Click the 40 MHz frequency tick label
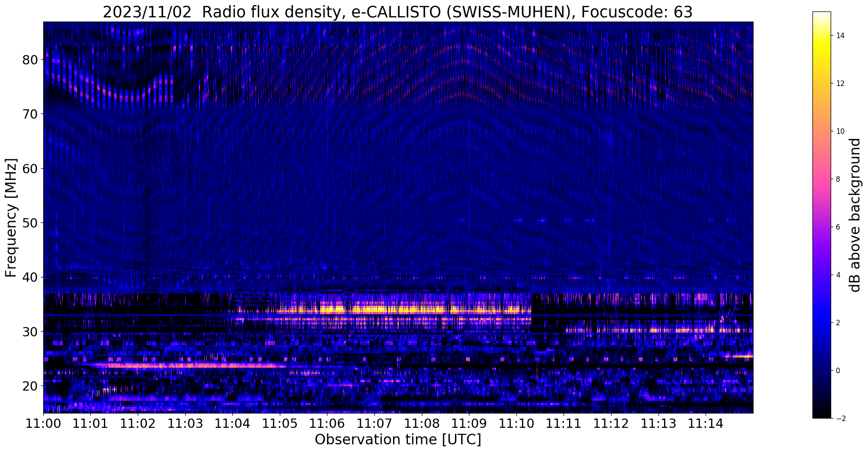This screenshot has height=452, width=868. click(30, 277)
